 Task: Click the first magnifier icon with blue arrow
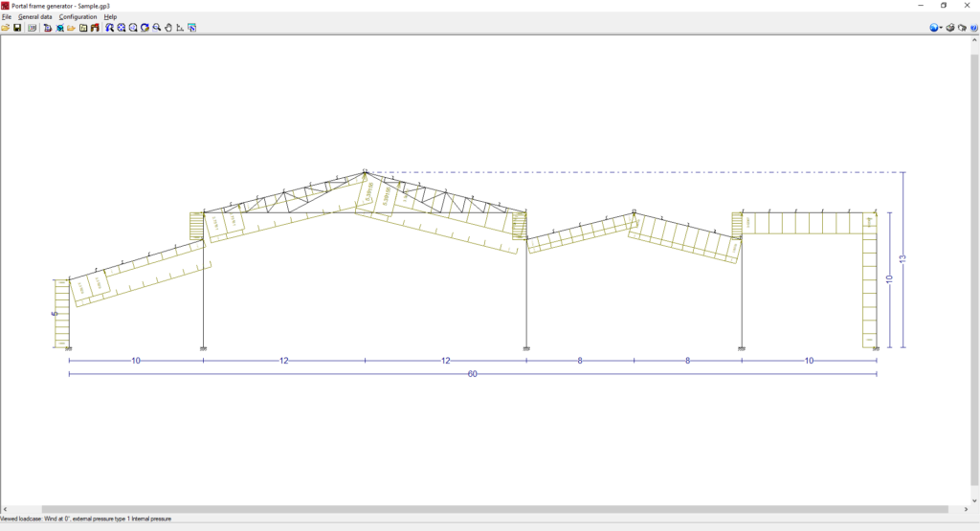pos(109,28)
